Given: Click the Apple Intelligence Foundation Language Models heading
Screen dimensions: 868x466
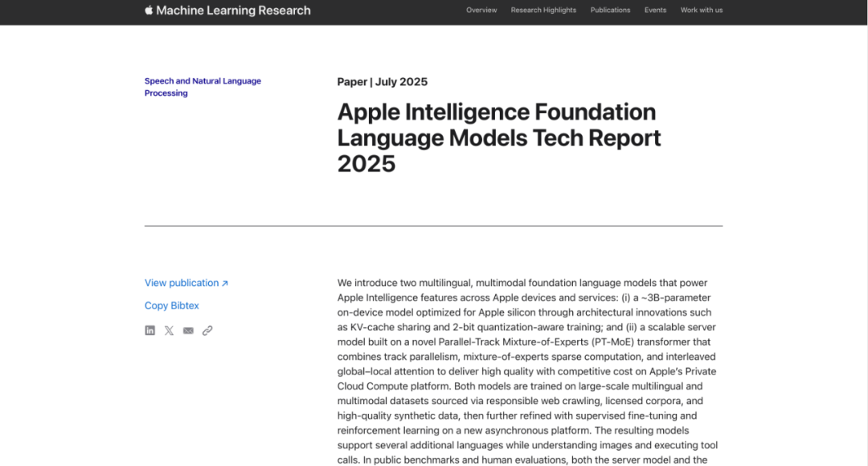Looking at the screenshot, I should point(499,138).
